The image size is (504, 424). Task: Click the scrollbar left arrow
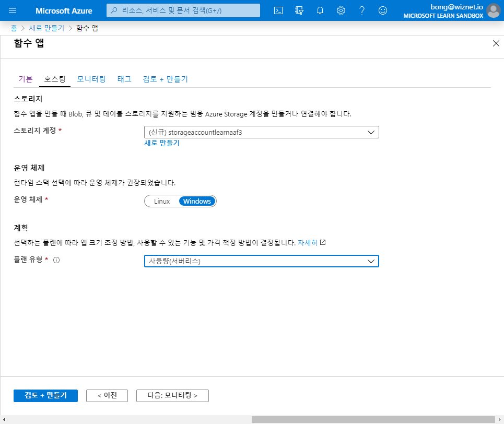4,419
